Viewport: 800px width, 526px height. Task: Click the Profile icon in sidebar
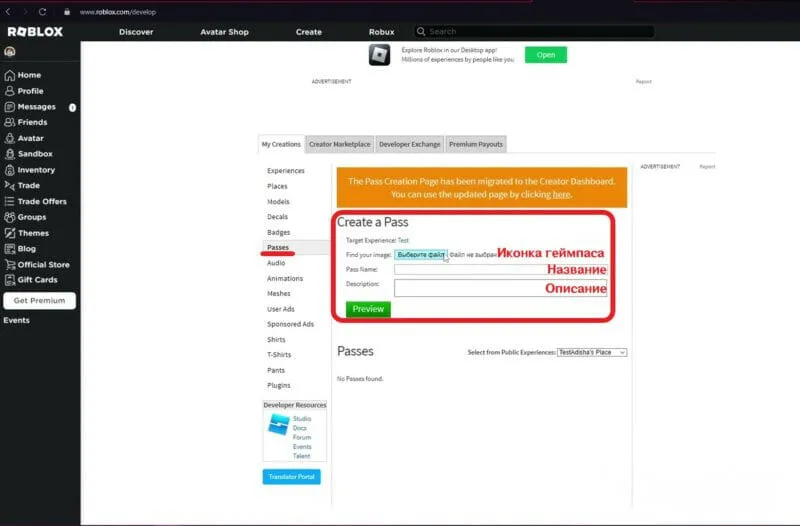click(10, 91)
